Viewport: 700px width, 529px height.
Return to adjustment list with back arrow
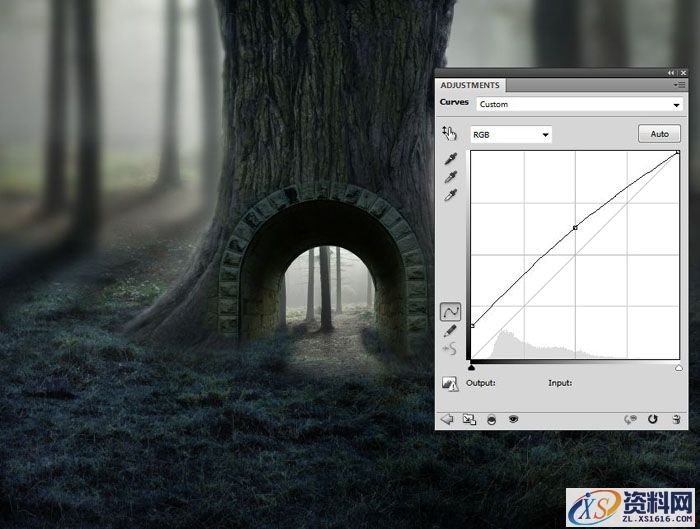coord(447,420)
